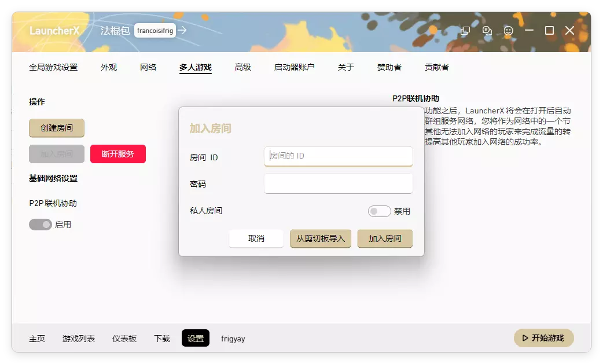The width and height of the screenshot is (603, 364).
Task: Click the P2P联机协助 heading on right
Action: [416, 98]
